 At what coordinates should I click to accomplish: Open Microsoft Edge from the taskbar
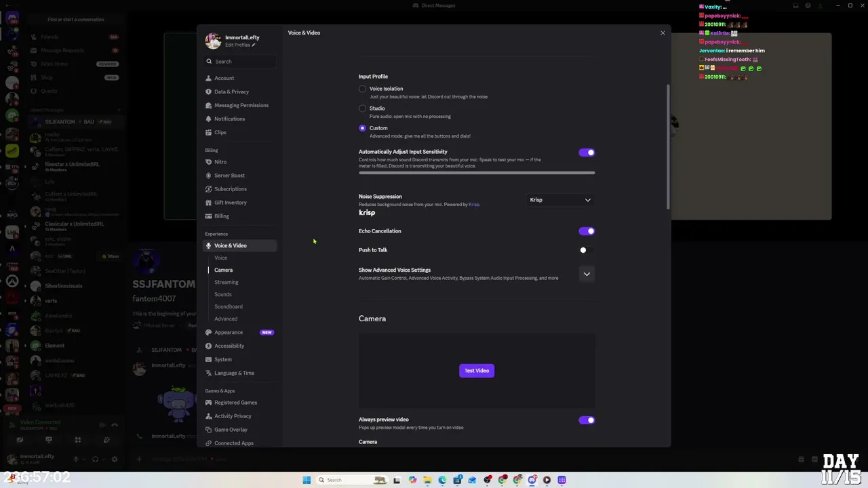tap(442, 480)
